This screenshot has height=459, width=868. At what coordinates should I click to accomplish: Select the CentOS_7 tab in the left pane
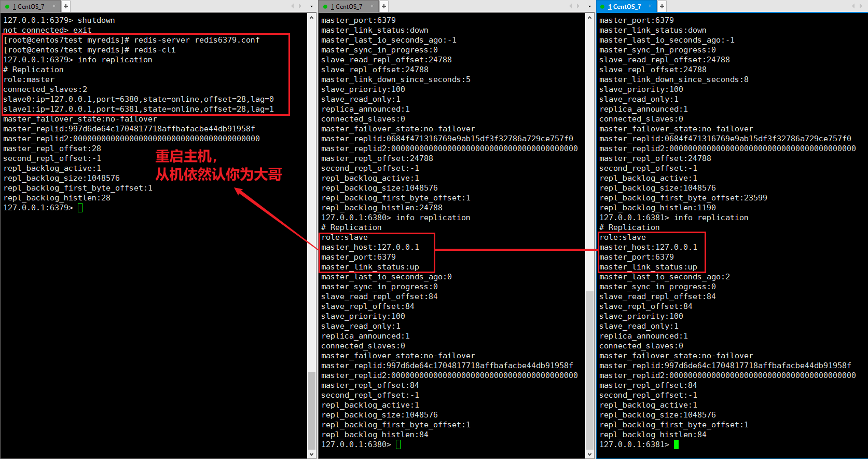pos(29,6)
